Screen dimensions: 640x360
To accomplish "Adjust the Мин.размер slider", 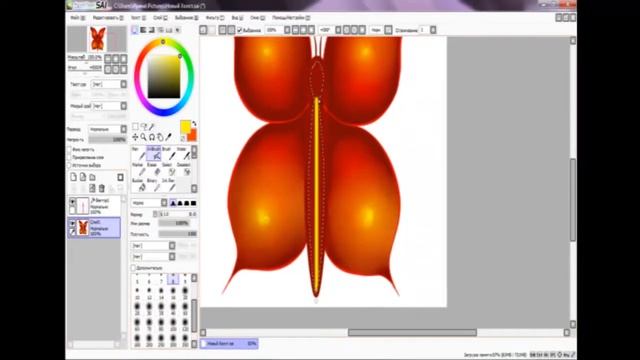I will [173, 223].
